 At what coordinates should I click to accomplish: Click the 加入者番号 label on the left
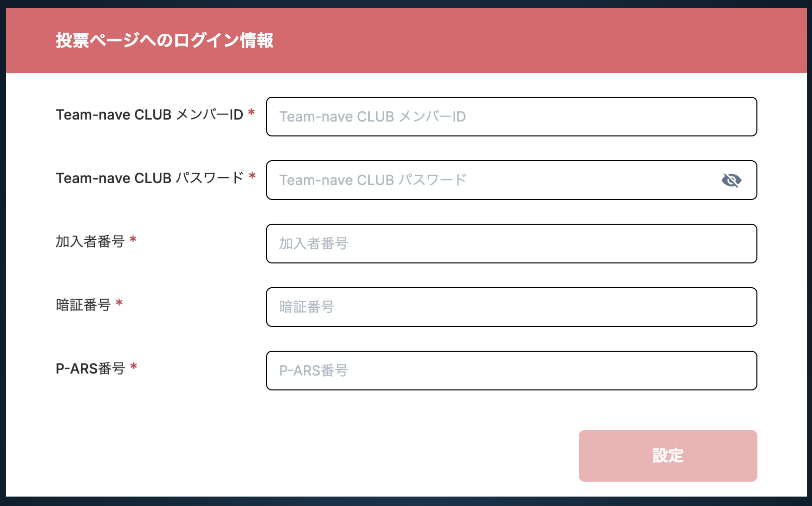[x=90, y=242]
